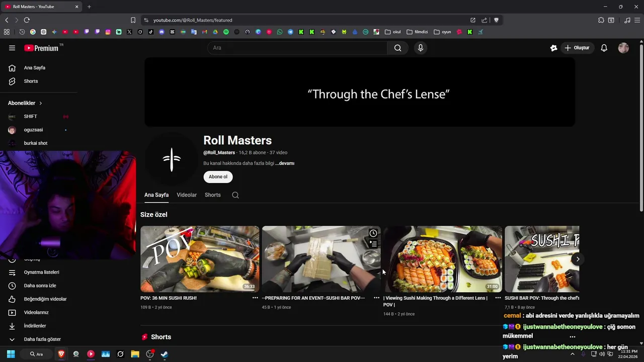The width and height of the screenshot is (644, 362).
Task: Open Instagram bookmark
Action: pyautogui.click(x=108, y=32)
